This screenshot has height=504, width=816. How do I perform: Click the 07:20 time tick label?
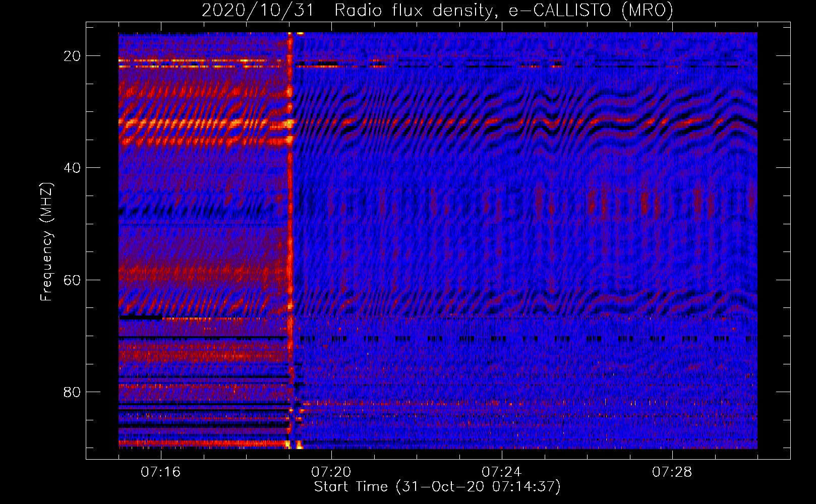click(331, 472)
